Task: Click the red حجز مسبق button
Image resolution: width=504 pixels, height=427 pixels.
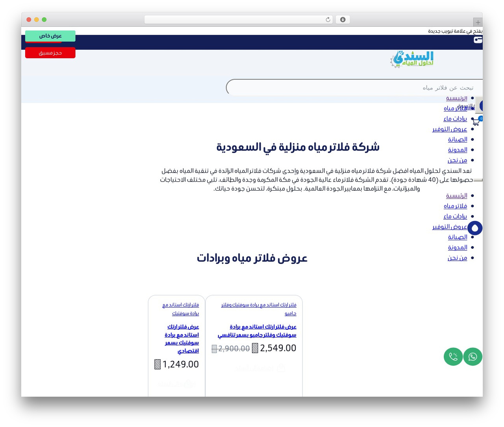Action: [x=50, y=53]
